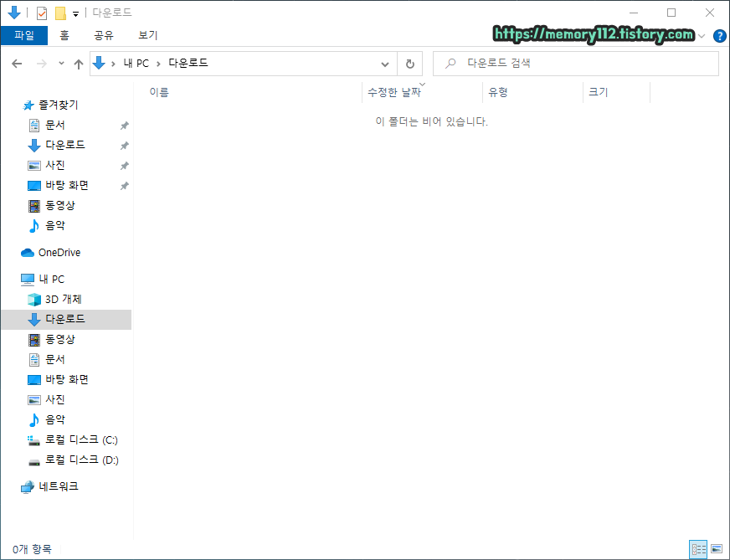The height and width of the screenshot is (560, 730).
Task: Switch to the 보기 ribbon tab
Action: click(148, 35)
